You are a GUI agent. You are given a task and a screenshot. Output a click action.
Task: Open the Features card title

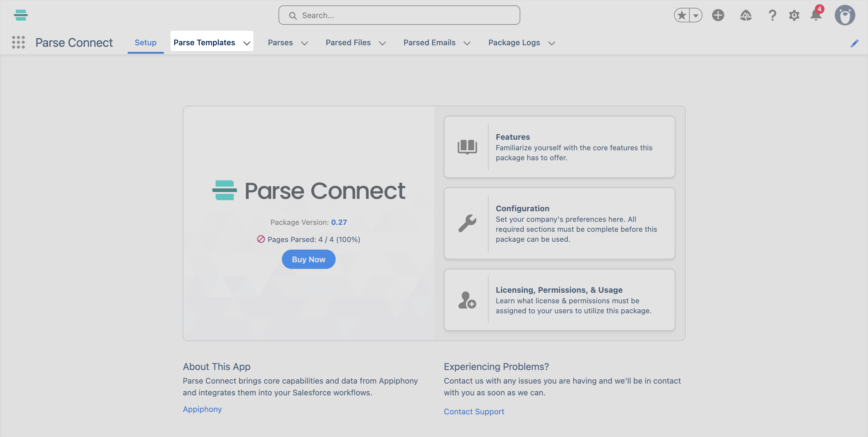[x=512, y=137]
